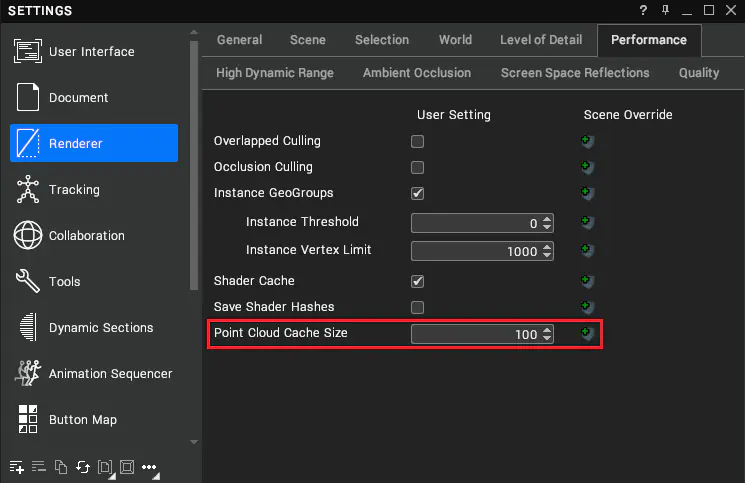Click the sidebar scroll down arrow

(194, 442)
